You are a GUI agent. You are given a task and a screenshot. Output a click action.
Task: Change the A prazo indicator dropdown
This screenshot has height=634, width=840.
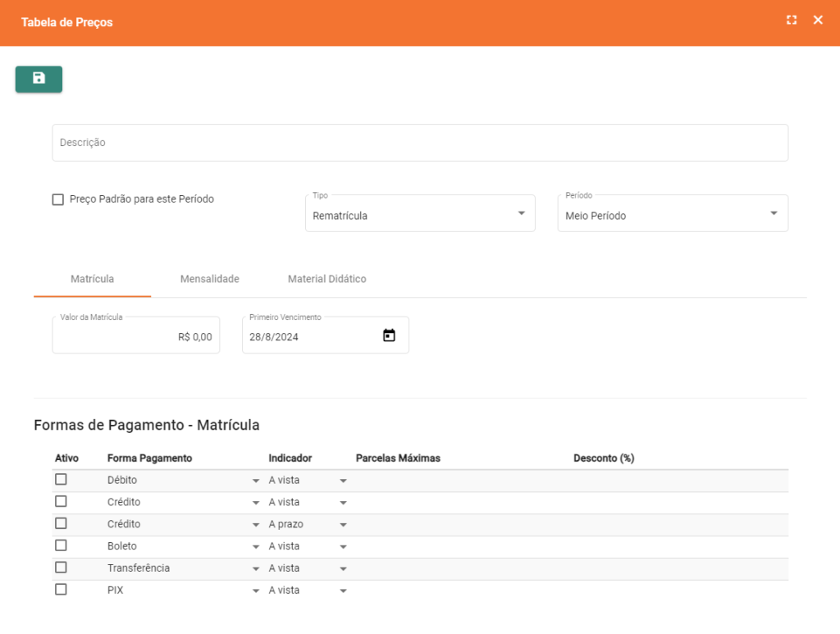[x=343, y=525]
